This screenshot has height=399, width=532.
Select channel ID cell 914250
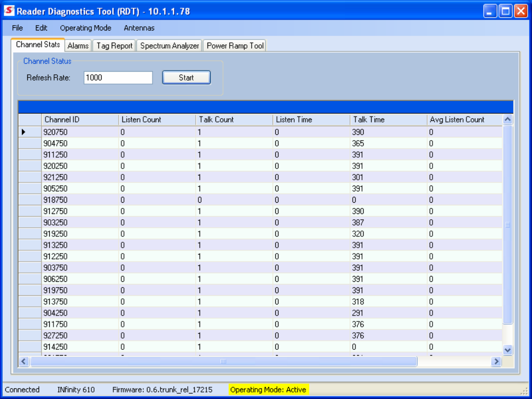(x=80, y=347)
